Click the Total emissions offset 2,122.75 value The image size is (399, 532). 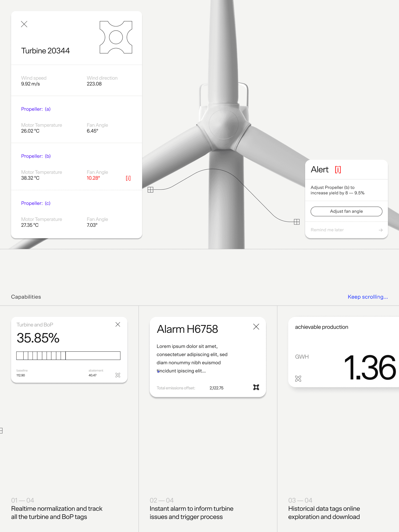(217, 388)
